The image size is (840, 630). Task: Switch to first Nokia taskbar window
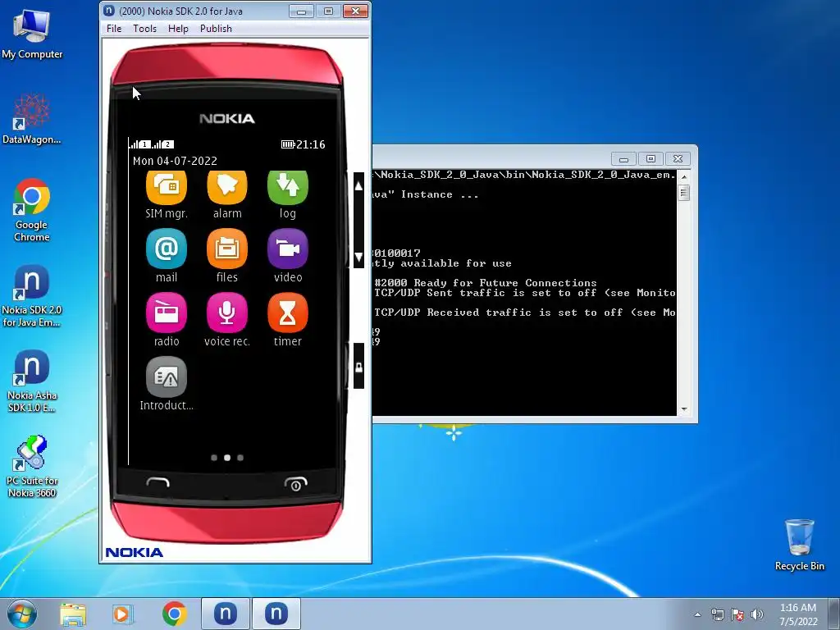226,614
